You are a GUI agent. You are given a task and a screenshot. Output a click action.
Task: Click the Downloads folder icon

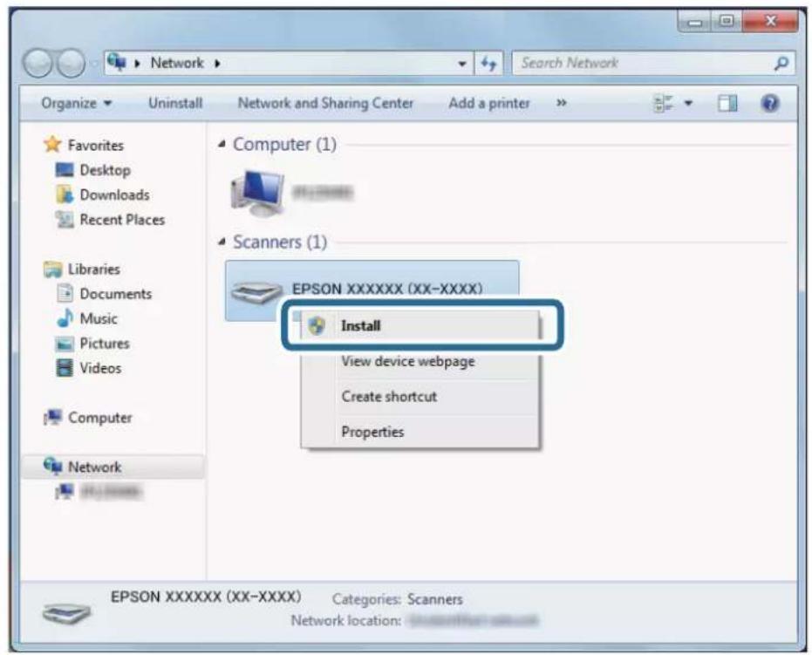click(65, 194)
